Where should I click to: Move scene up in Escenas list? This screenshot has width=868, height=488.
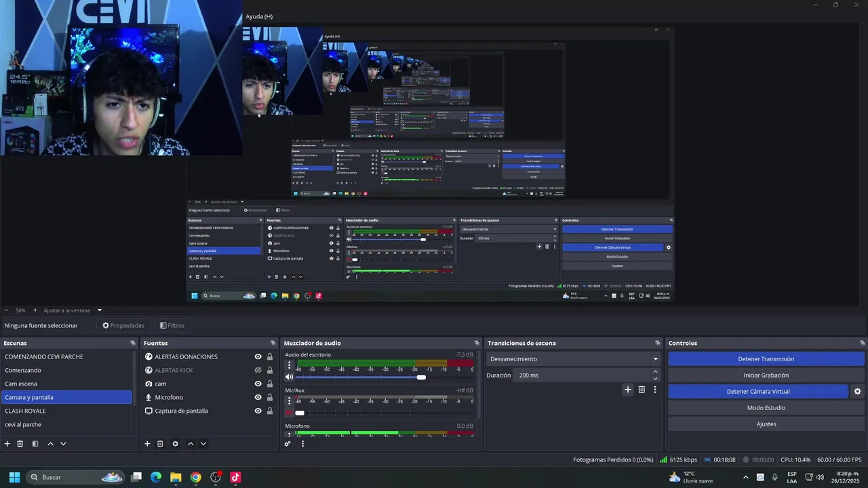coord(50,444)
